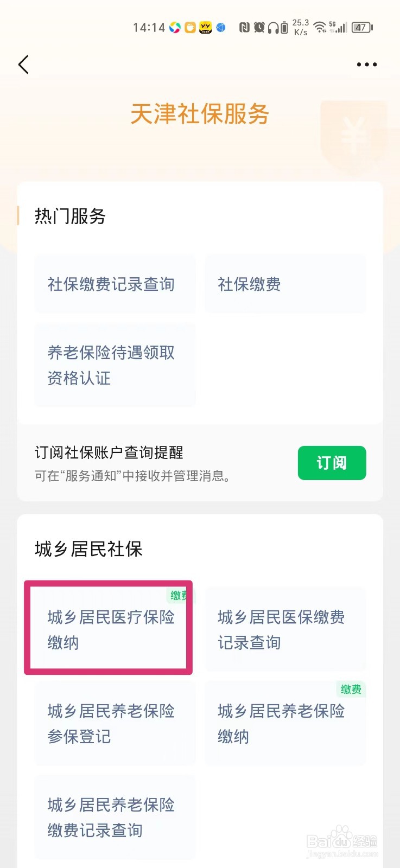Open 社保缴费记录查询 service
This screenshot has height=868, width=400.
(115, 284)
